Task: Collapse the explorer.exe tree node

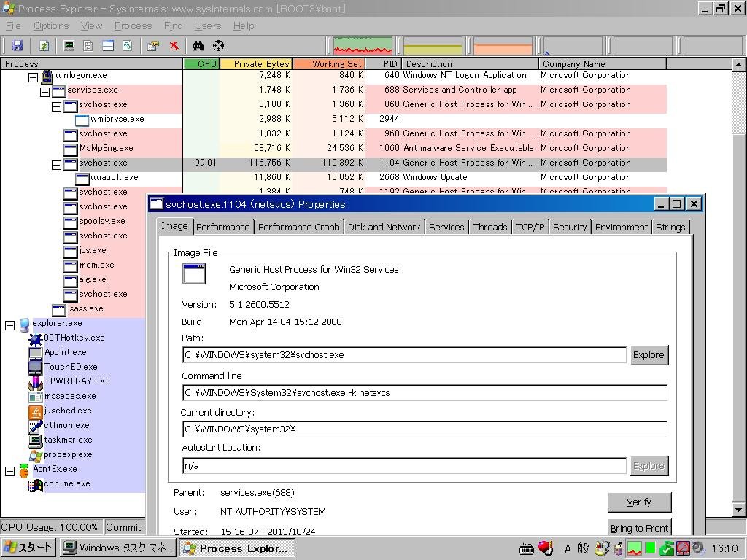Action: 10,325
